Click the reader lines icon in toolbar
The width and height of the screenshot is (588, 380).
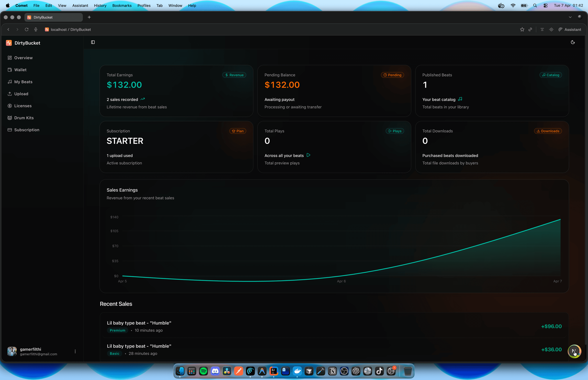pos(542,30)
